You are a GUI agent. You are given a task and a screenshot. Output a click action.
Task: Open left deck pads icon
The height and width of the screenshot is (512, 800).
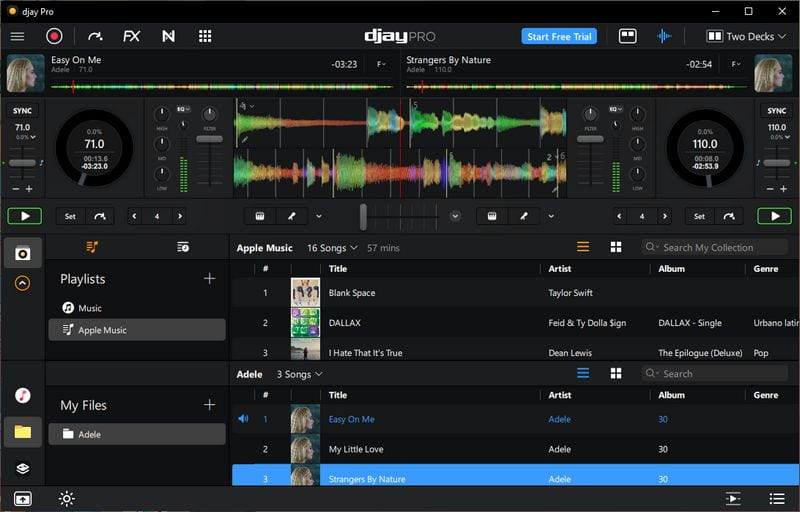pos(260,216)
